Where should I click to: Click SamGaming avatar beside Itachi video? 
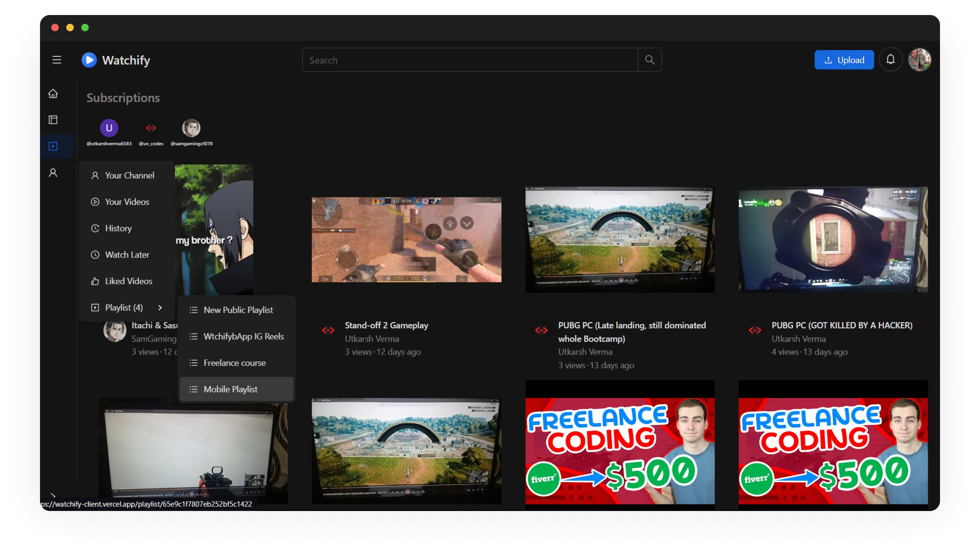coord(114,330)
